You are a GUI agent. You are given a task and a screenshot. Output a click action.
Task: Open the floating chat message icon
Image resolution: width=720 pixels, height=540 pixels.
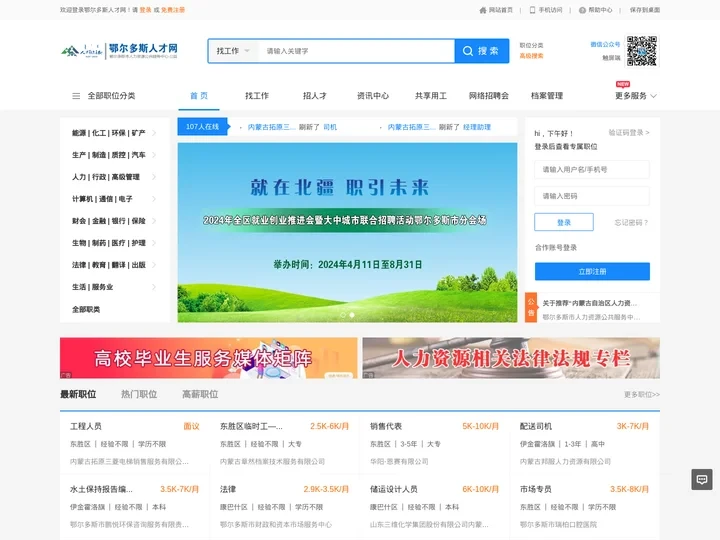[702, 479]
